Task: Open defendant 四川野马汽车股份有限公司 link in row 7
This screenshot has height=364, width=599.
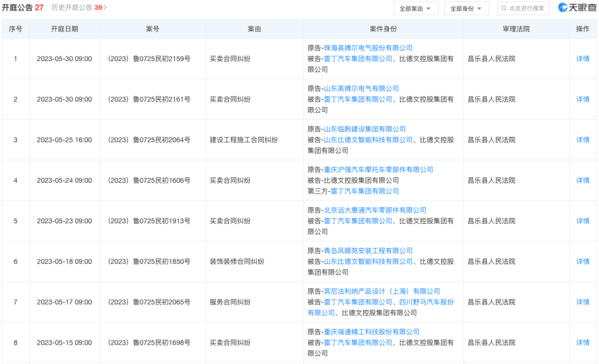Action: (427, 302)
